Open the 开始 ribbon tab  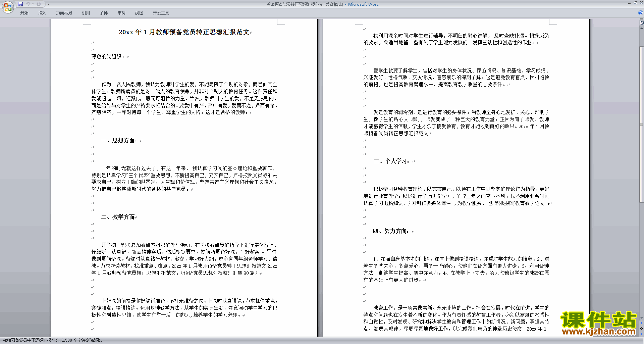[24, 13]
